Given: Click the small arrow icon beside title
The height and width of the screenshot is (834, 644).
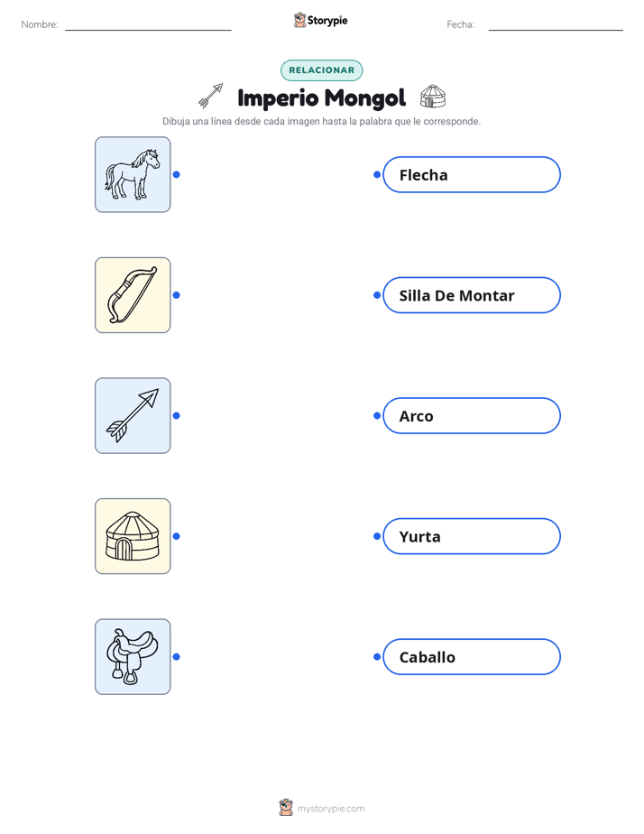Looking at the screenshot, I should click(x=211, y=96).
